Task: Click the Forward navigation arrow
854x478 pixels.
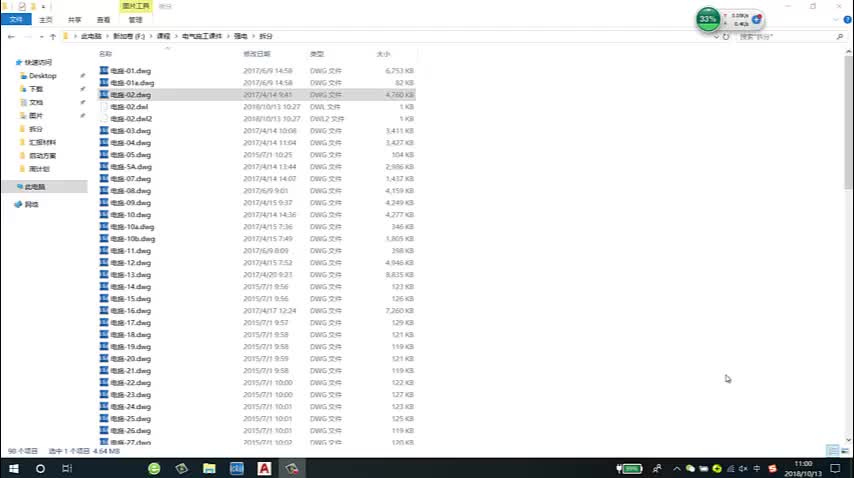Action: 27,36
